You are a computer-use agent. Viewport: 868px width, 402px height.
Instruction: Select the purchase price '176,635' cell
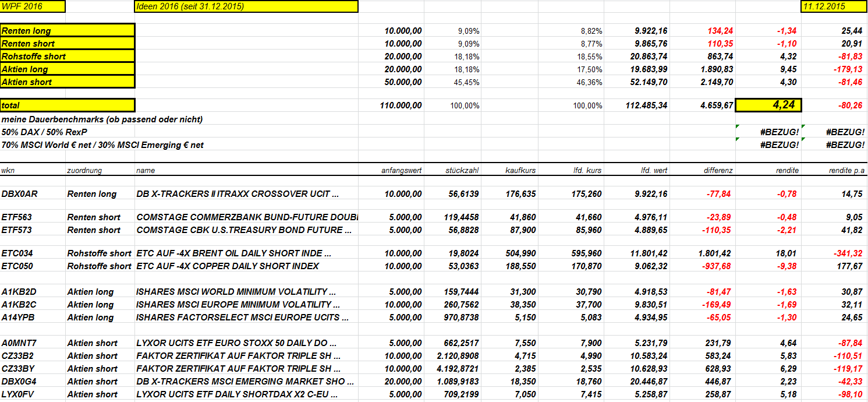click(519, 194)
